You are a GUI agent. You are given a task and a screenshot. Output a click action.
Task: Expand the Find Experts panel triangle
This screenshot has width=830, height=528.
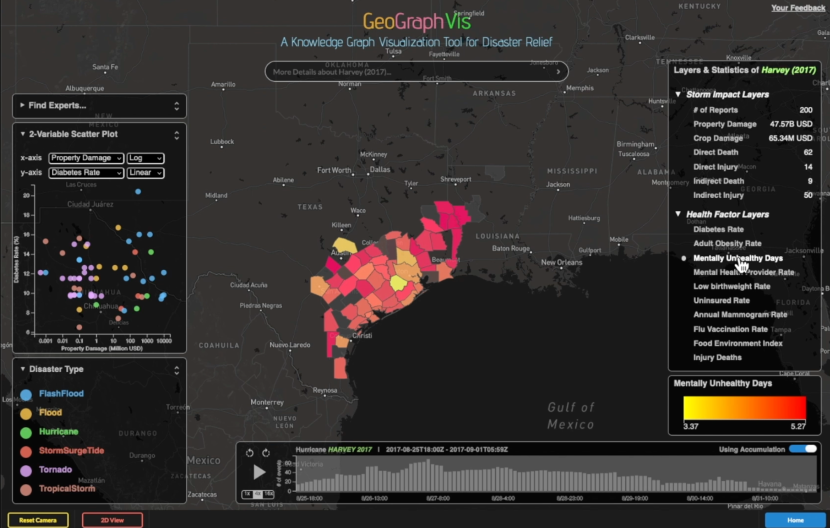click(22, 105)
